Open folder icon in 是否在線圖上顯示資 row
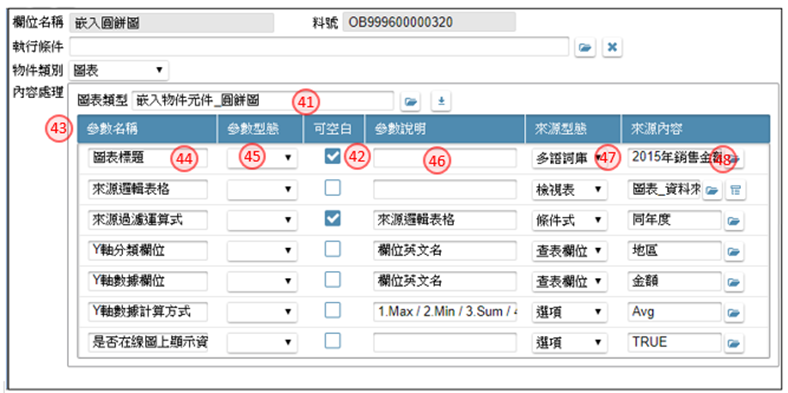 coord(734,343)
